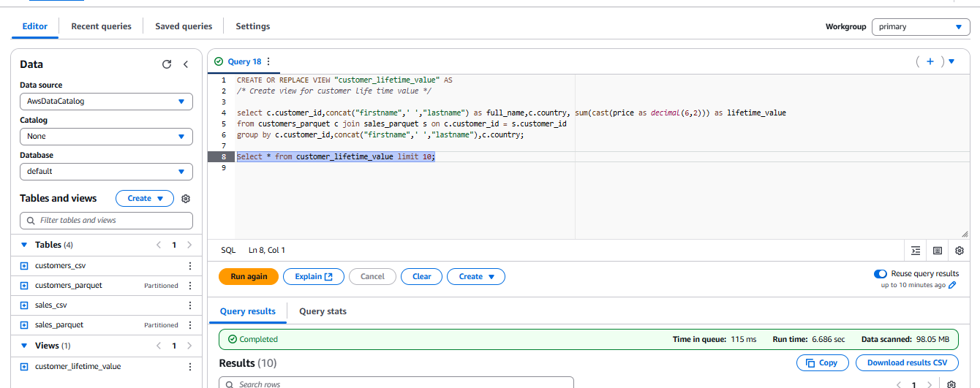This screenshot has width=980, height=388.
Task: Toggle Reuse query results switch
Action: click(x=881, y=274)
